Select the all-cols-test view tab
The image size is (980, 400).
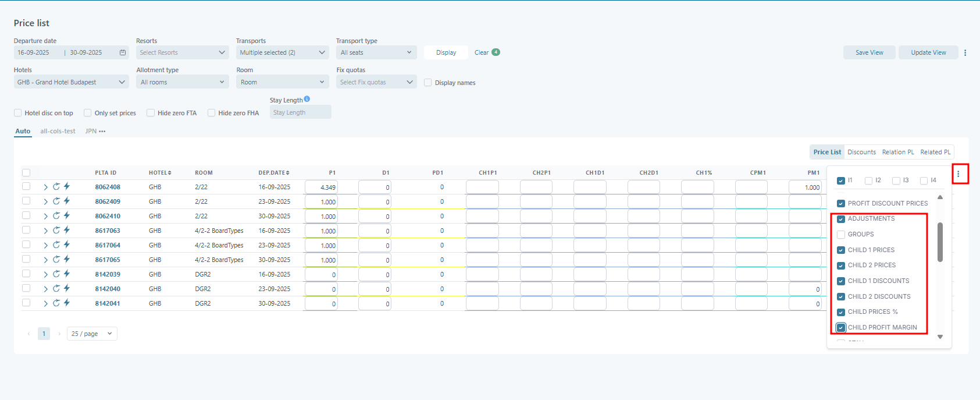coord(58,131)
